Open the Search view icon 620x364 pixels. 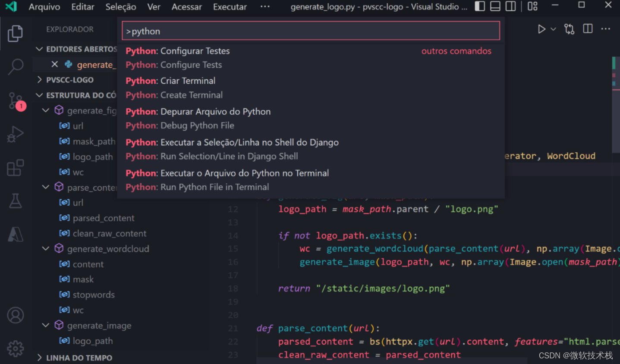click(15, 66)
